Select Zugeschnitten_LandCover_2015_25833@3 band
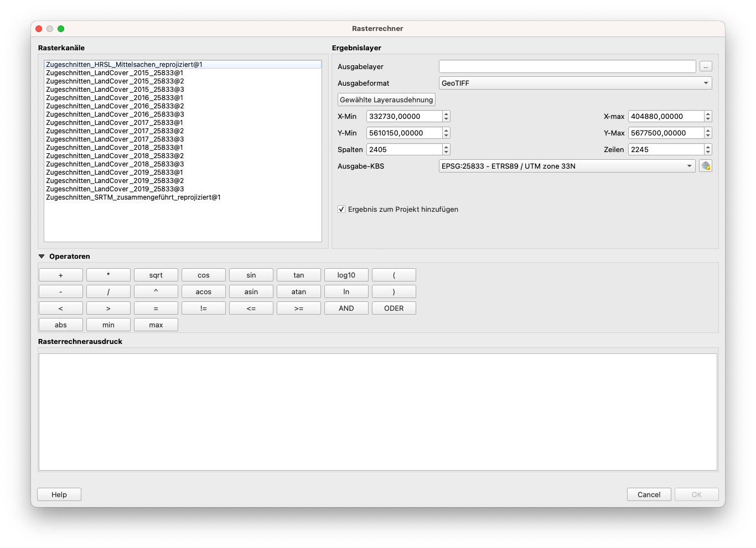This screenshot has width=756, height=548. click(183, 90)
